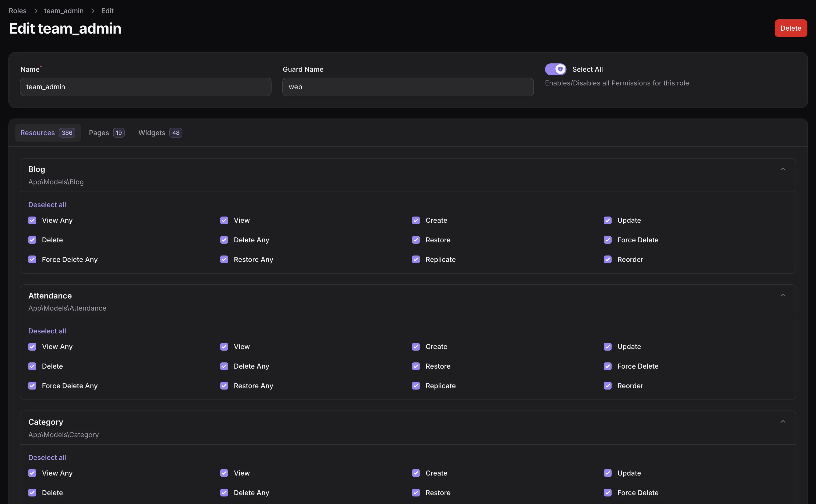Switch to the Pages tab
The image size is (816, 504).
[107, 133]
